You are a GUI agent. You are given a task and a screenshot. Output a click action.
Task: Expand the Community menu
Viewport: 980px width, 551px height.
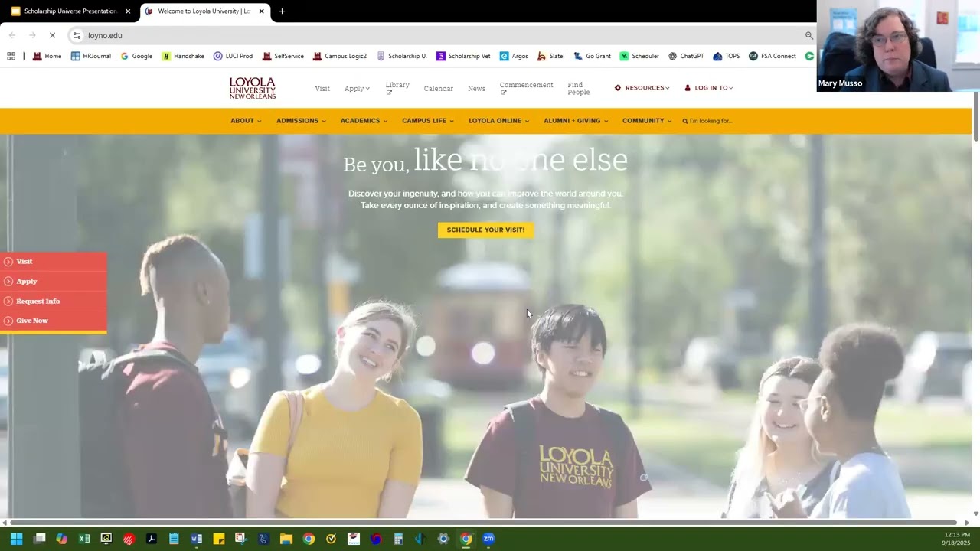(x=647, y=121)
